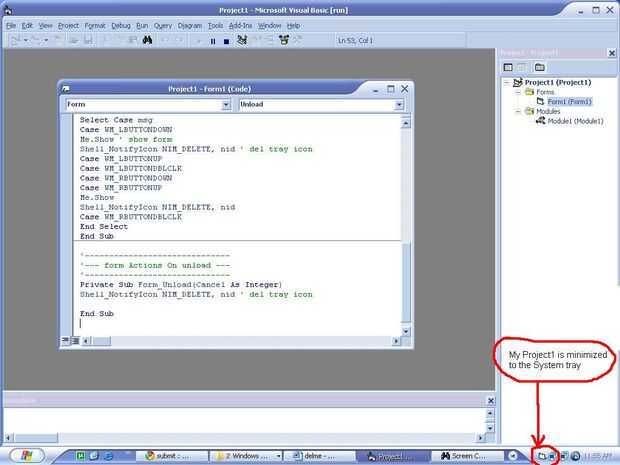Screen dimensions: 620x465
Task: Select Form1 (Form1) in project tree
Action: 569,102
